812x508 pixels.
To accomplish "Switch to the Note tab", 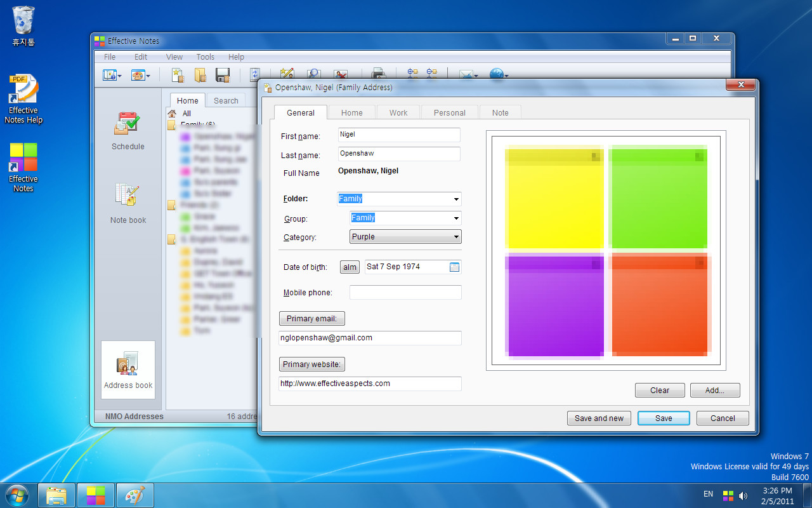I will pyautogui.click(x=501, y=112).
